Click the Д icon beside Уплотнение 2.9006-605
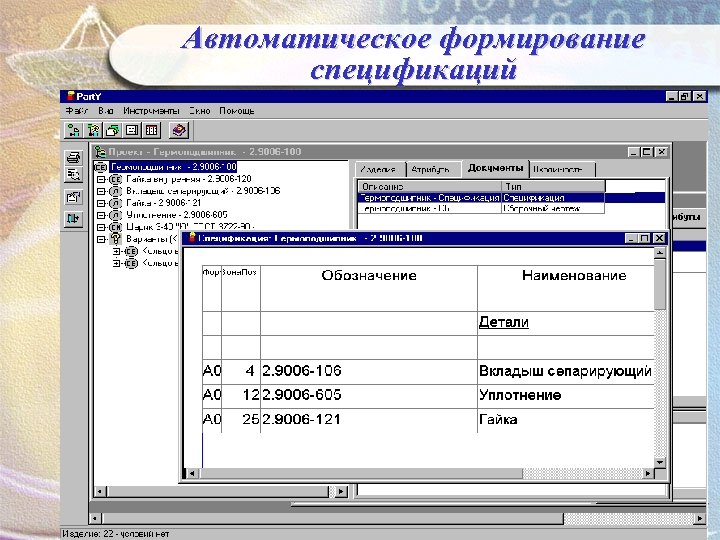 [x=115, y=215]
